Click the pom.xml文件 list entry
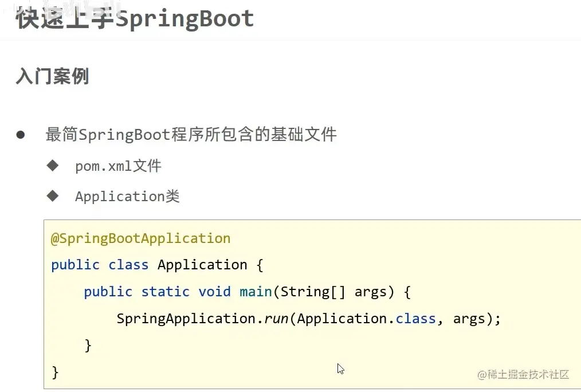The width and height of the screenshot is (581, 392). pos(117,166)
